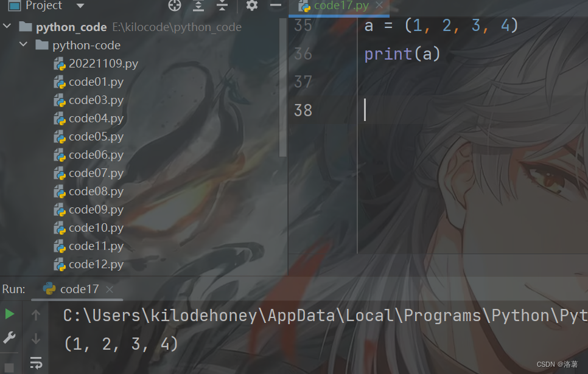
Task: Open run configuration wrench icon
Action: [9, 338]
